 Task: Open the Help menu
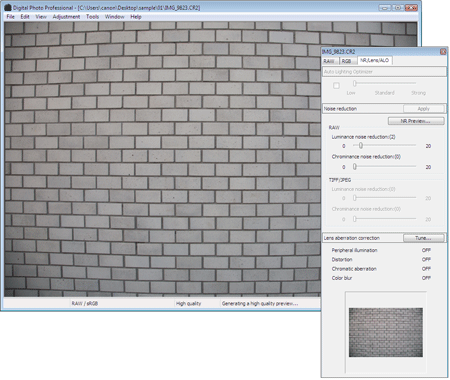136,17
